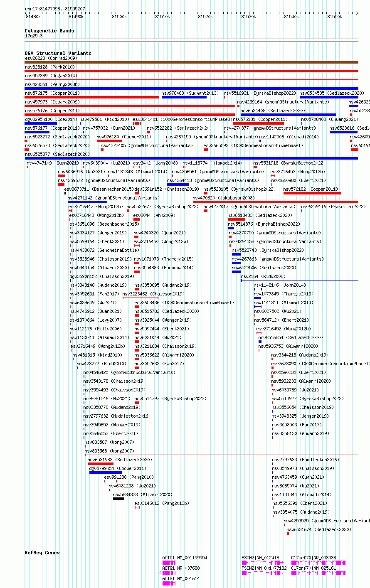The height and width of the screenshot is (588, 370).
Task: Open nsv5708403 (Chuang2021) variant
Action: click(x=330, y=119)
